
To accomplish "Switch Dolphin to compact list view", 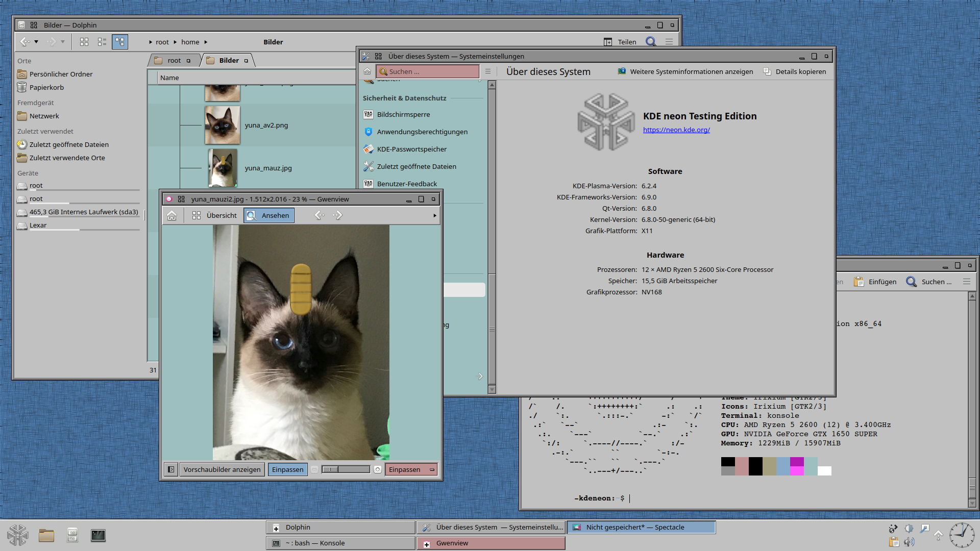I will [x=102, y=42].
